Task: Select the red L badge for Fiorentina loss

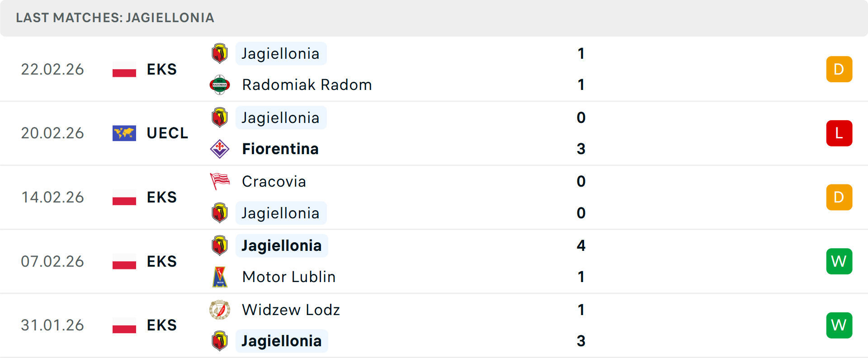Action: 839,133
